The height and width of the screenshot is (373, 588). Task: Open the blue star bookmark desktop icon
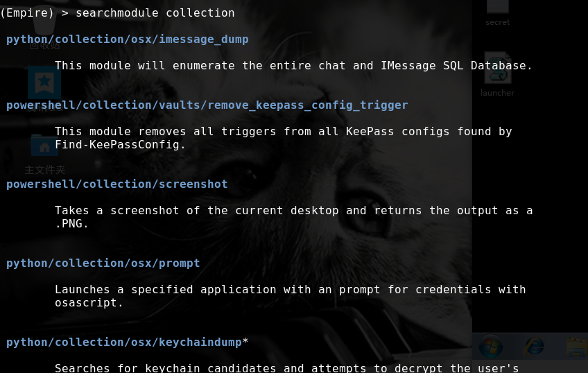coord(44,83)
